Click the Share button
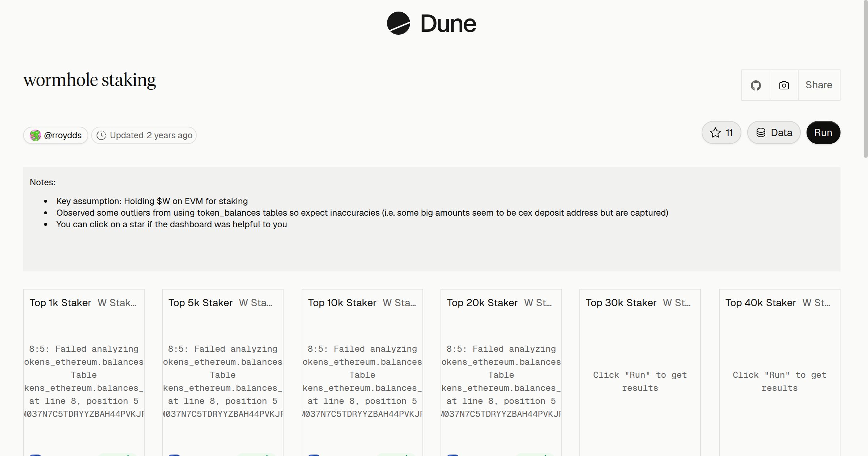The width and height of the screenshot is (868, 456). pos(819,85)
